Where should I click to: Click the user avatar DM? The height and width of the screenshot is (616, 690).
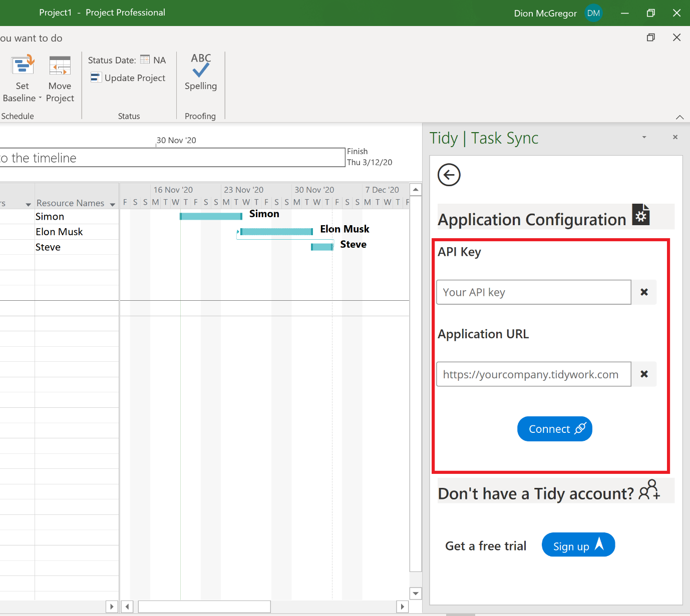[593, 14]
